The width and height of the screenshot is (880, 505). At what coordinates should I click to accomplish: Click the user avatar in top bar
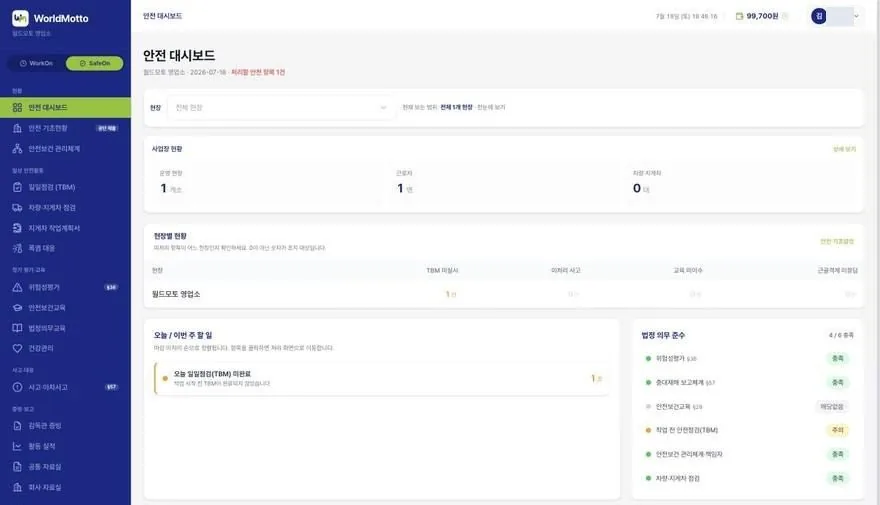pos(819,16)
